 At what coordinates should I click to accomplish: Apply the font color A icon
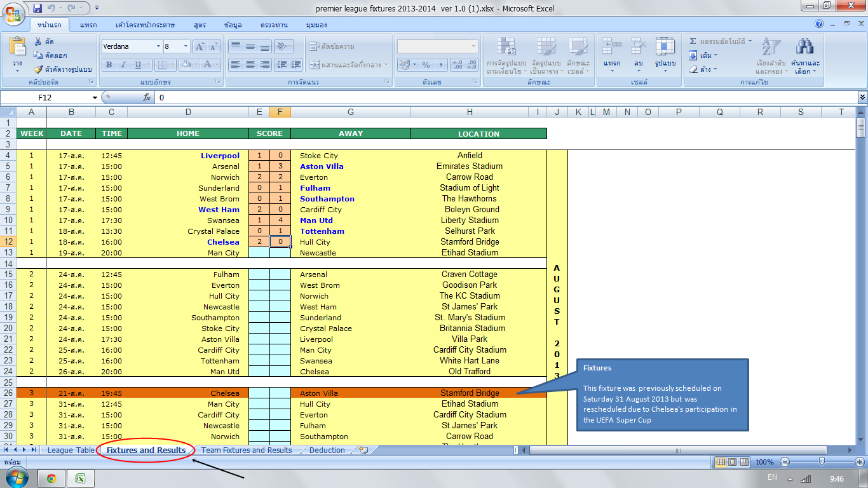(x=207, y=64)
